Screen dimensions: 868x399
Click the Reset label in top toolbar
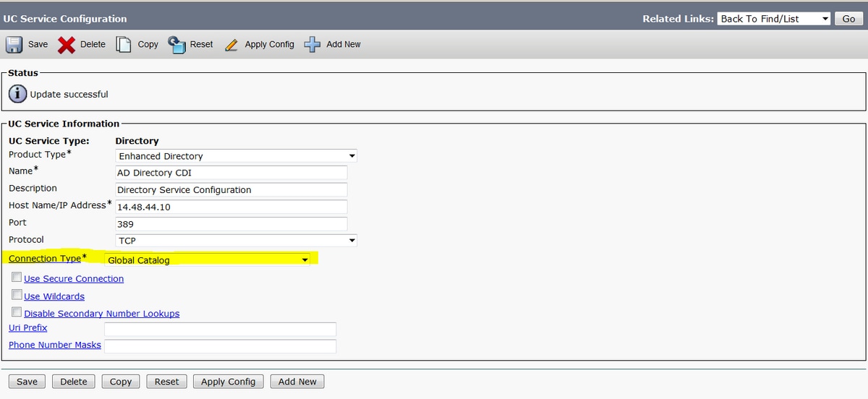[201, 45]
